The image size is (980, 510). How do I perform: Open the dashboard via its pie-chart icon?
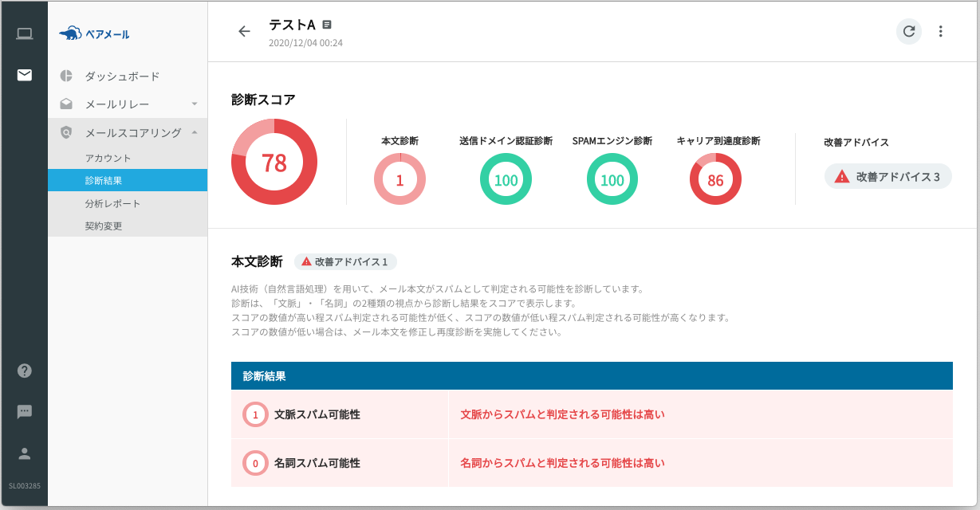click(x=67, y=76)
